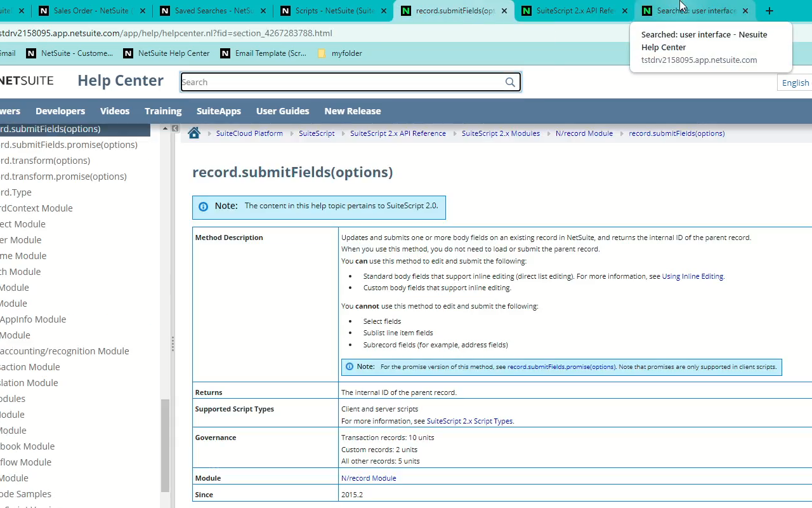The height and width of the screenshot is (508, 812).
Task: Click the SuiteScript breadcrumb link
Action: click(317, 133)
